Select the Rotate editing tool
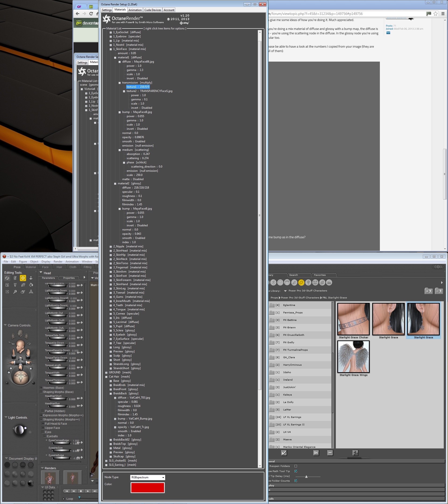 click(7, 278)
